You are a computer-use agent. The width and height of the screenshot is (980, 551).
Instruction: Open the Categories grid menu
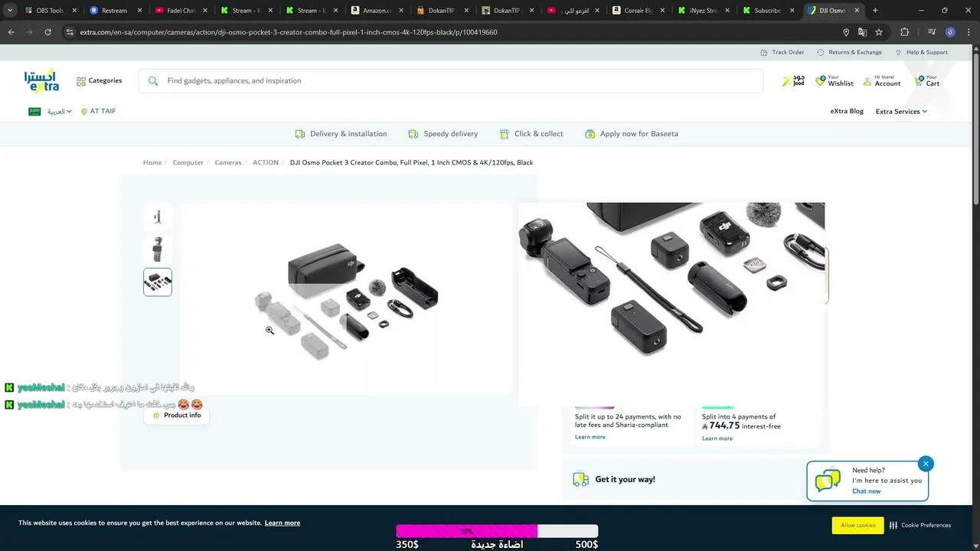tap(99, 80)
